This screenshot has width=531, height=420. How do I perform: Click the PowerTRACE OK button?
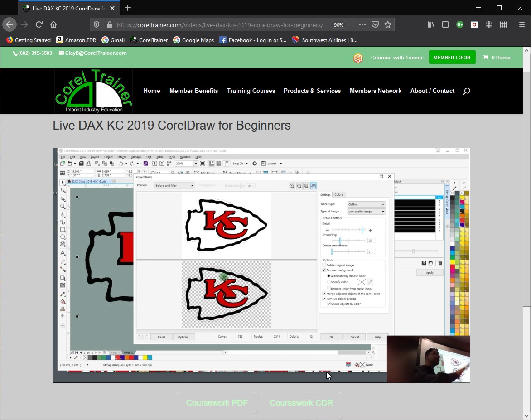331,337
